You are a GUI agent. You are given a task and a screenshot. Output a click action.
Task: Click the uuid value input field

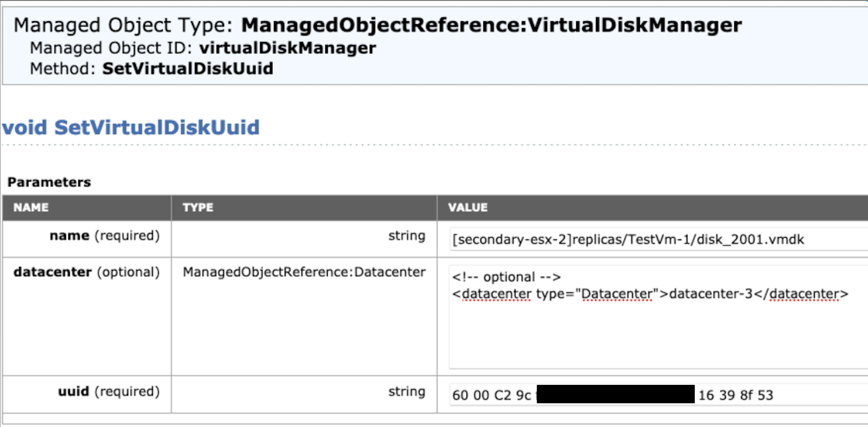(x=816, y=394)
